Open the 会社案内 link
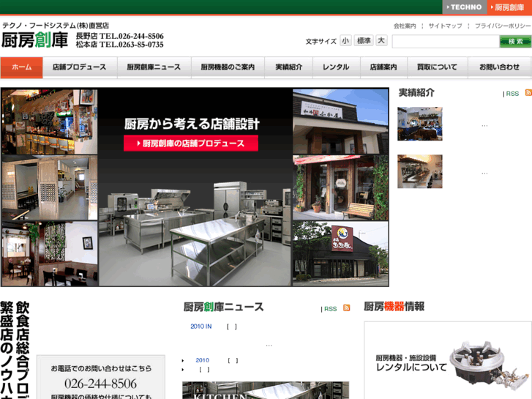The image size is (532, 399). [x=405, y=26]
